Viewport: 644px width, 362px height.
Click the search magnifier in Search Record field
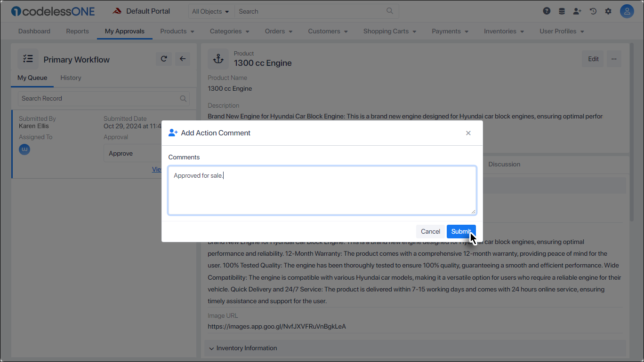pyautogui.click(x=183, y=98)
